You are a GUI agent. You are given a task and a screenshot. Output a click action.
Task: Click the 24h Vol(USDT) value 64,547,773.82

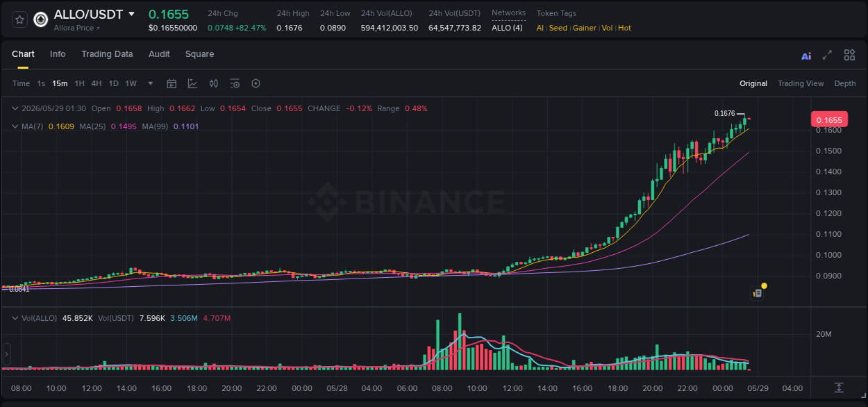click(x=455, y=28)
